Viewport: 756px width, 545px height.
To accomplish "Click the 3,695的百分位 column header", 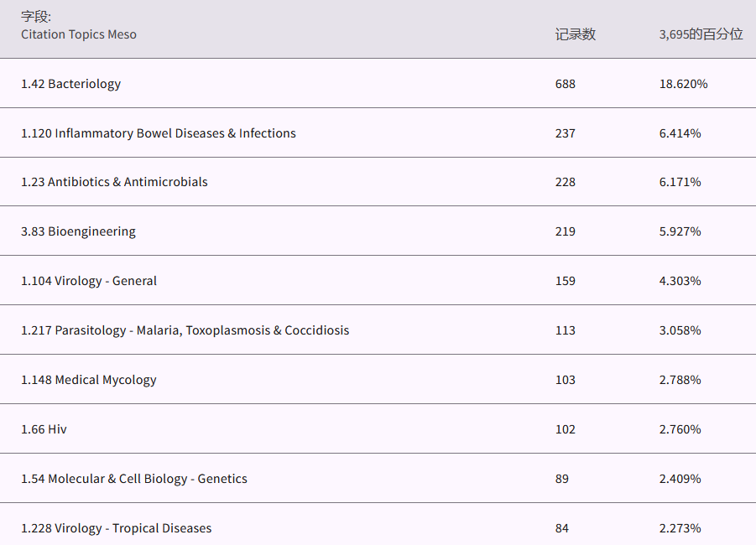I will [x=701, y=34].
